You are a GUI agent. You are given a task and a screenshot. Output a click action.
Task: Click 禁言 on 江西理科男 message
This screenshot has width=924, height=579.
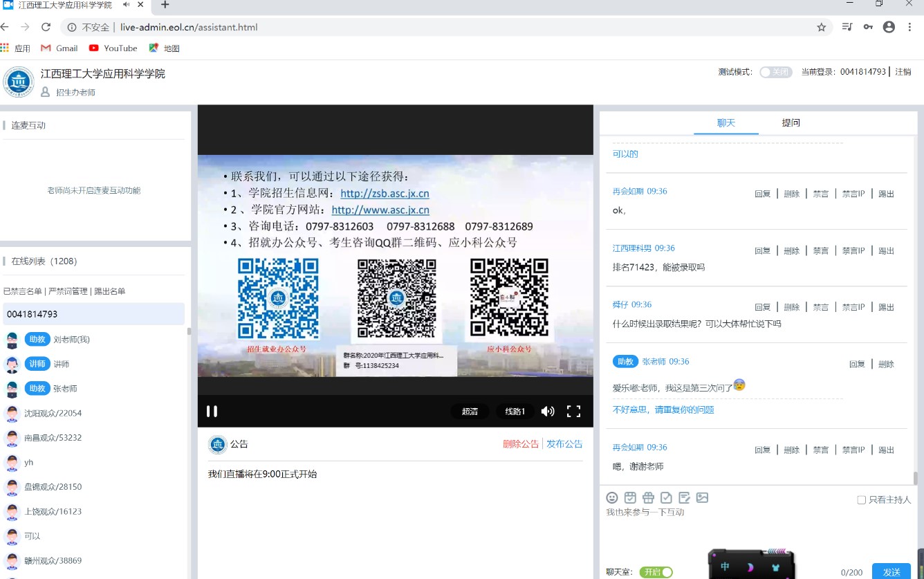pyautogui.click(x=821, y=250)
